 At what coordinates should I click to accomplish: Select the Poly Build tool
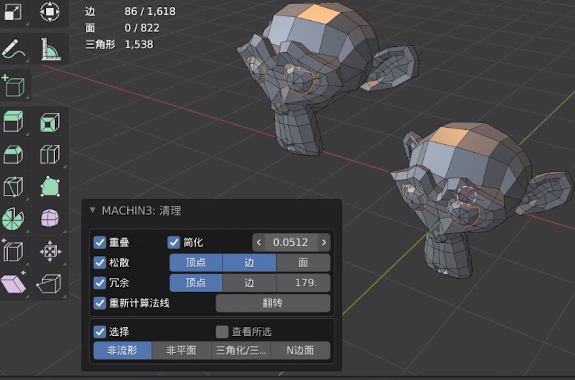click(50, 187)
